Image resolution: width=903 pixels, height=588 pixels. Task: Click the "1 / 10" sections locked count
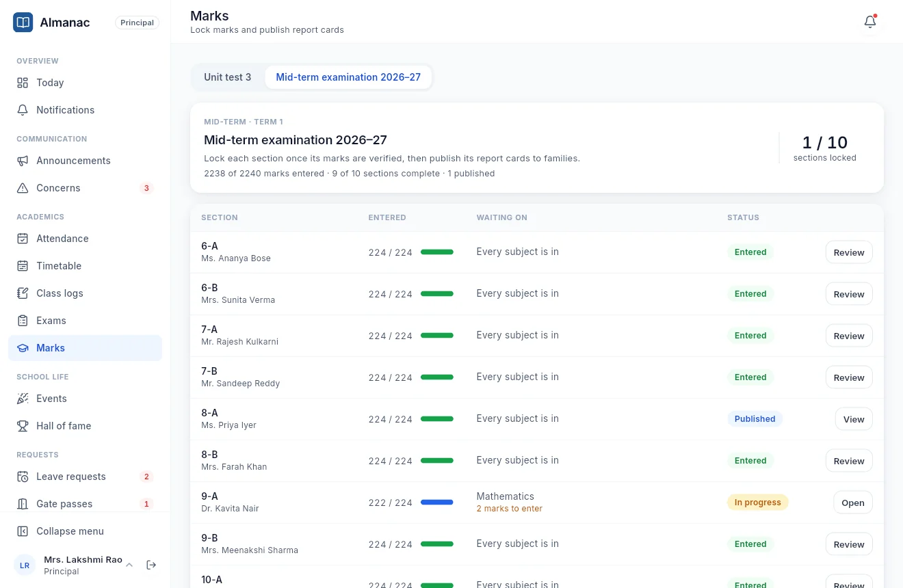(825, 142)
